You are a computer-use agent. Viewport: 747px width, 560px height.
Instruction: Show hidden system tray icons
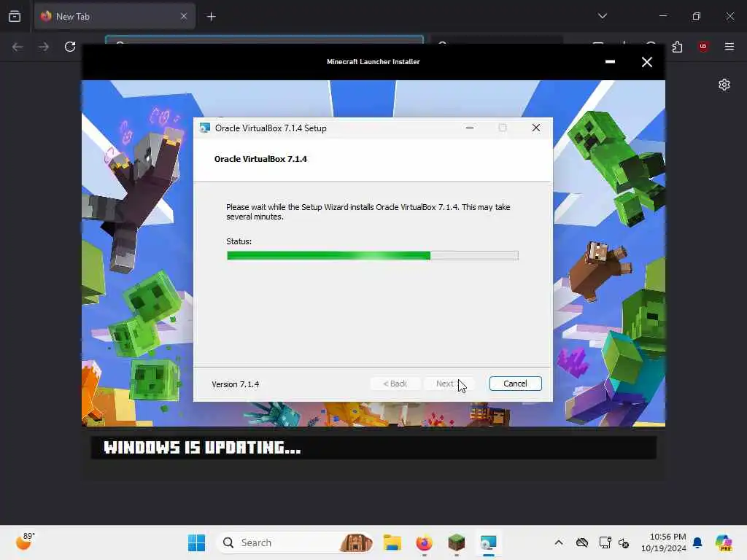(x=559, y=542)
